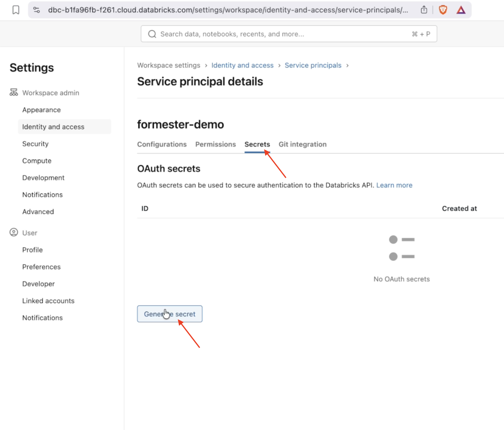This screenshot has height=430, width=504.
Task: Click the share icon in address bar
Action: [x=424, y=10]
